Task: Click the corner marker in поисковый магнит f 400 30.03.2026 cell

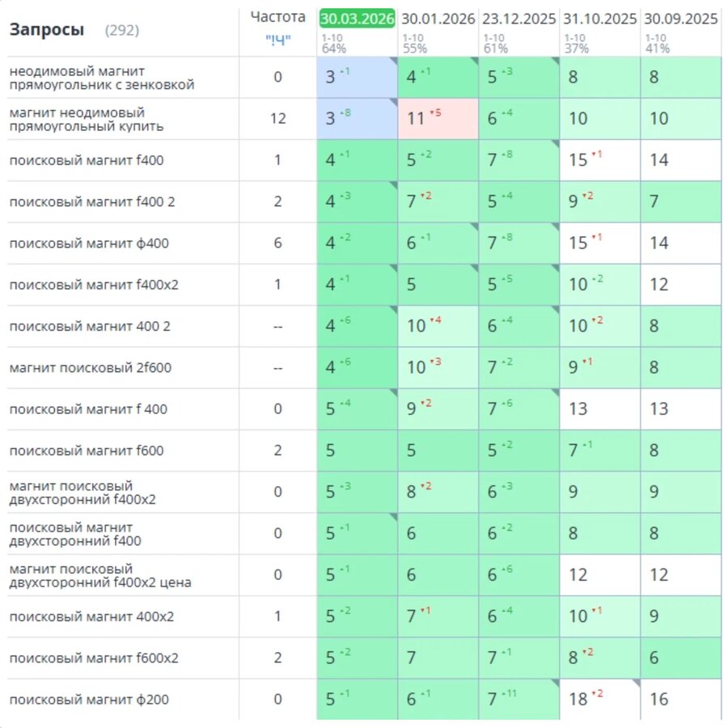Action: tap(394, 392)
